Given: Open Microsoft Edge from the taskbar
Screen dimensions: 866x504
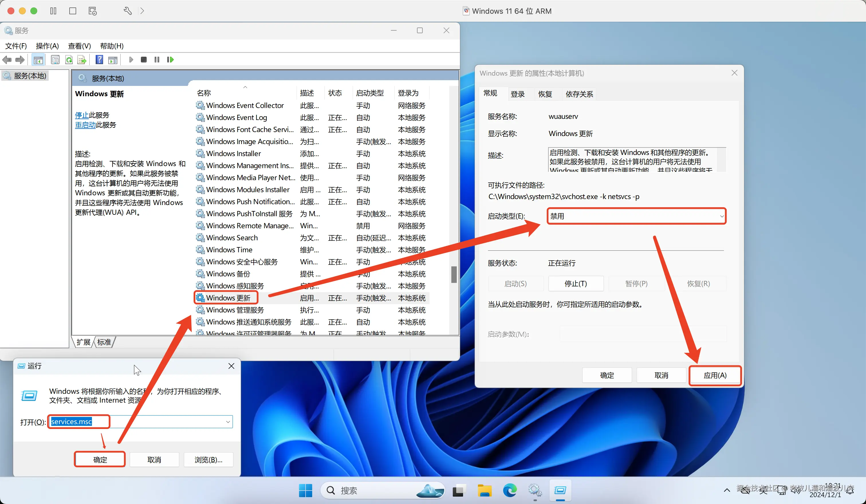Looking at the screenshot, I should coord(510,490).
